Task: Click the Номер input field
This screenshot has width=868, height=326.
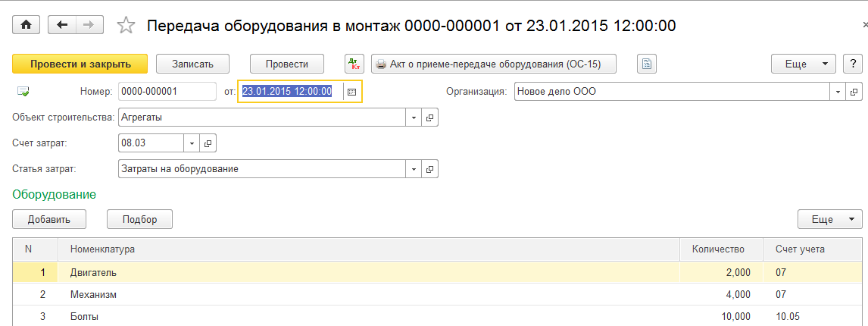Action: click(x=167, y=92)
